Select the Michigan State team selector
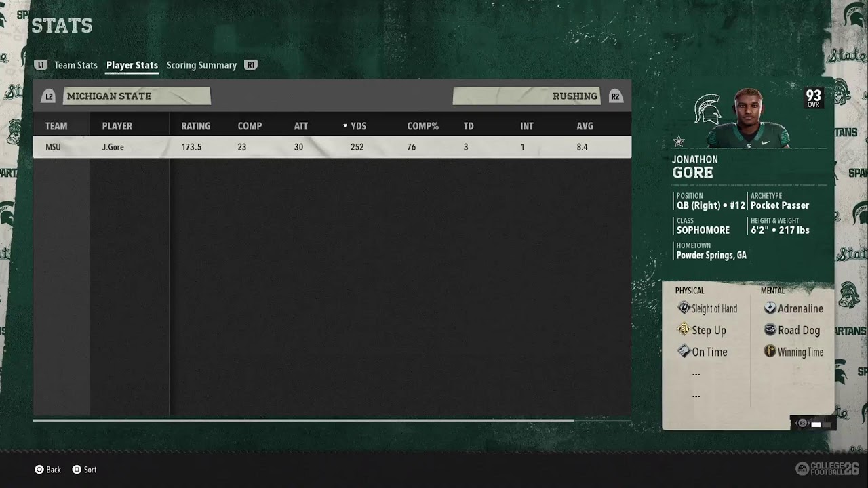The width and height of the screenshot is (868, 488). [136, 96]
